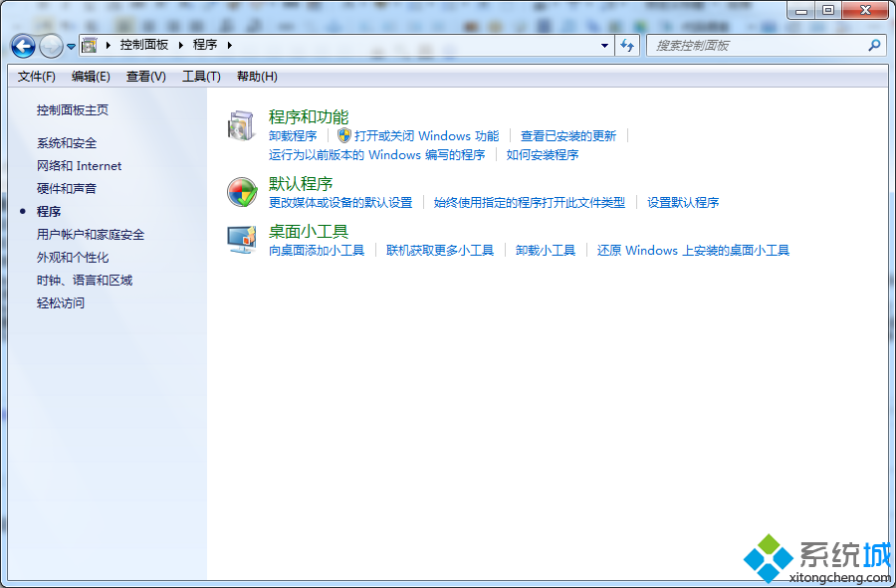Click the 默认程序 green checkmark icon
The width and height of the screenshot is (896, 588).
coord(242,192)
